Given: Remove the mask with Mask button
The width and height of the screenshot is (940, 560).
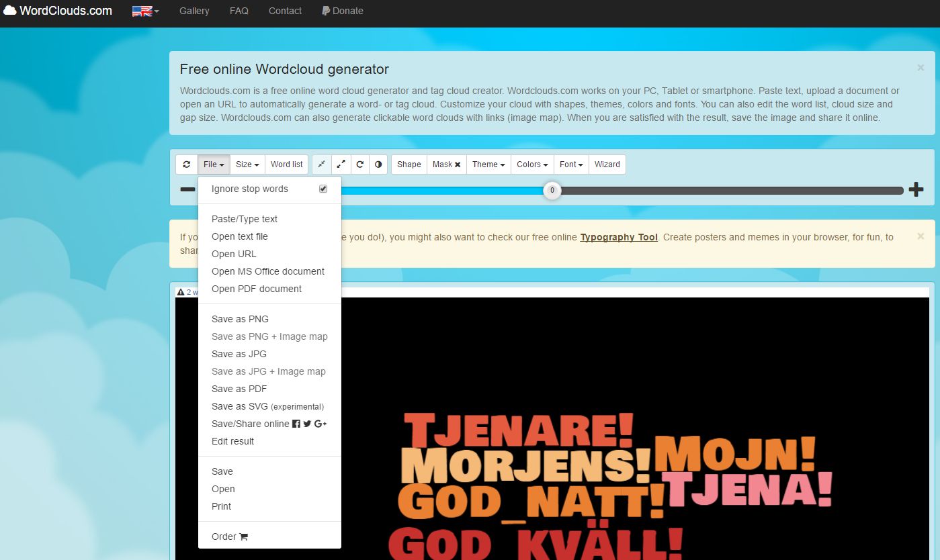Looking at the screenshot, I should (446, 165).
